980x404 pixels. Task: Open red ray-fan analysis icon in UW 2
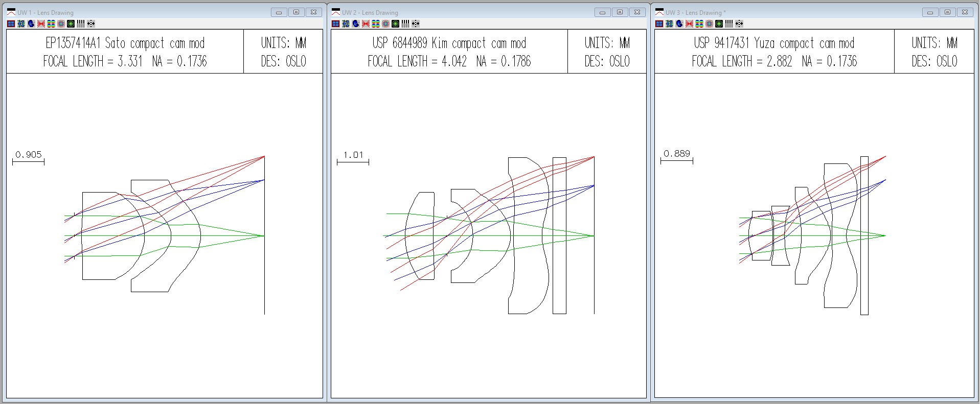(x=366, y=23)
